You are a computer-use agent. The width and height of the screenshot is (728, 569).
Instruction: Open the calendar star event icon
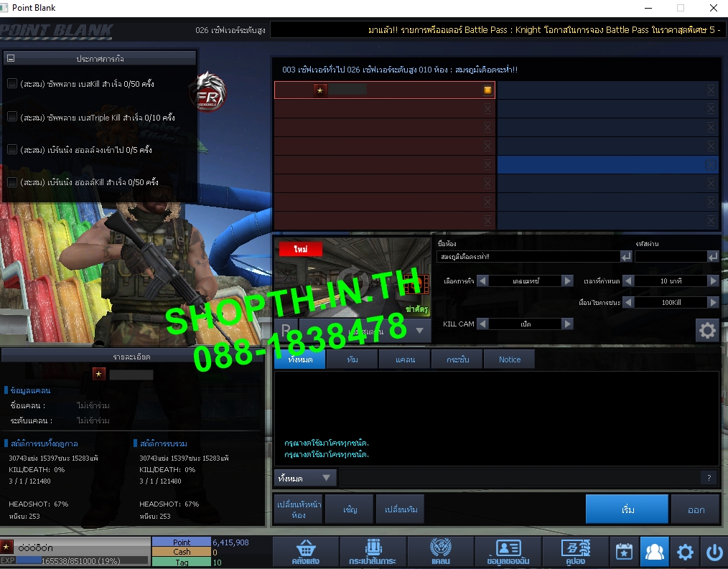point(624,552)
